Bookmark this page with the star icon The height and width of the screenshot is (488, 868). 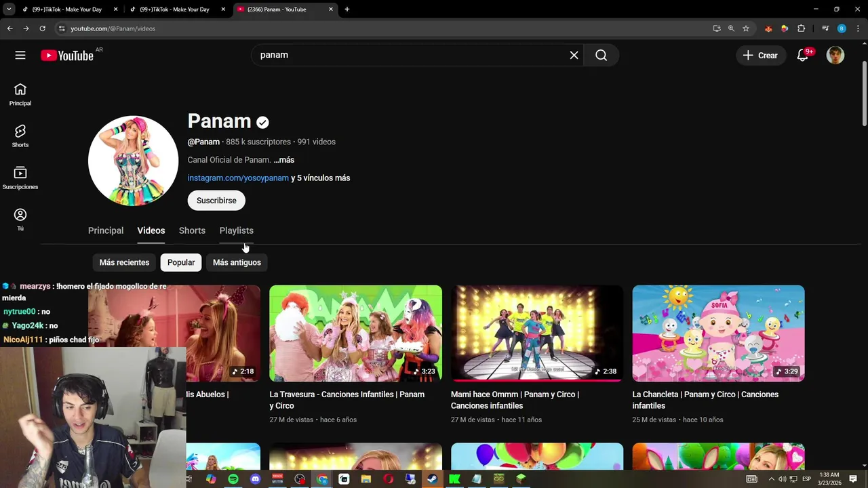[746, 28]
